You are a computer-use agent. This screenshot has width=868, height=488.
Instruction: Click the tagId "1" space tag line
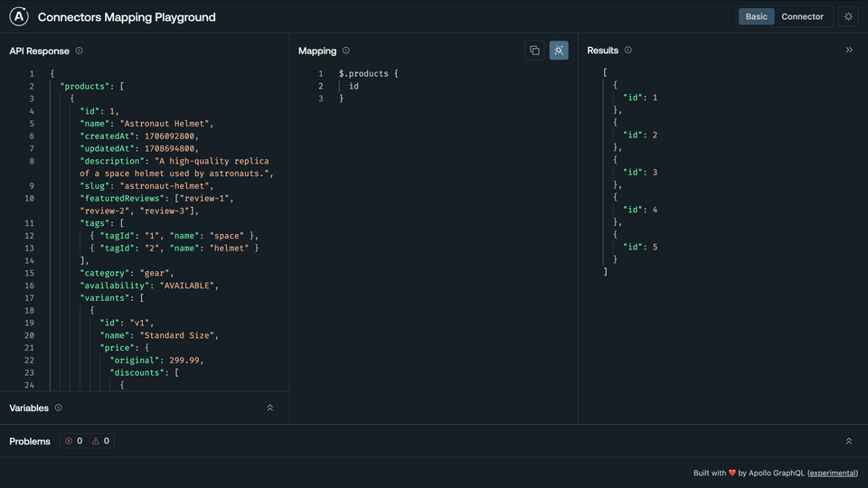174,236
